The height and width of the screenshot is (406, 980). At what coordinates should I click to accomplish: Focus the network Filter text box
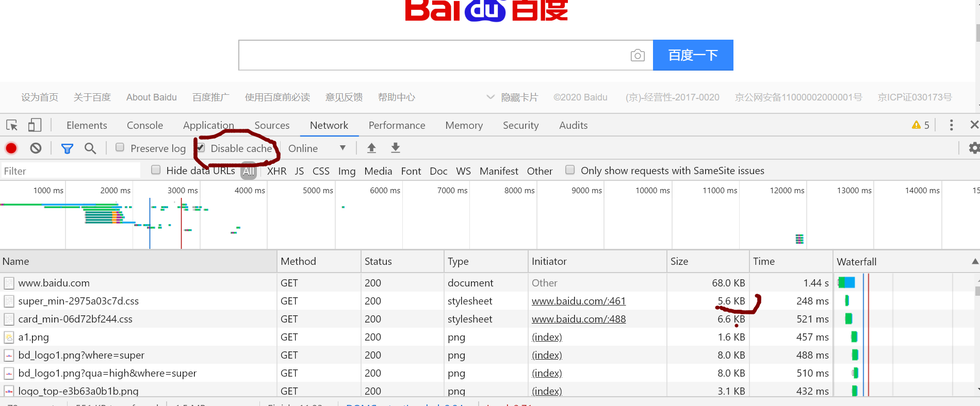pyautogui.click(x=71, y=171)
